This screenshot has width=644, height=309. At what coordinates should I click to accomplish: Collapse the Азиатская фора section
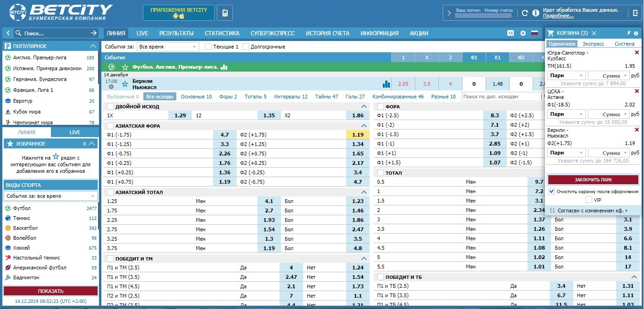coord(363,126)
